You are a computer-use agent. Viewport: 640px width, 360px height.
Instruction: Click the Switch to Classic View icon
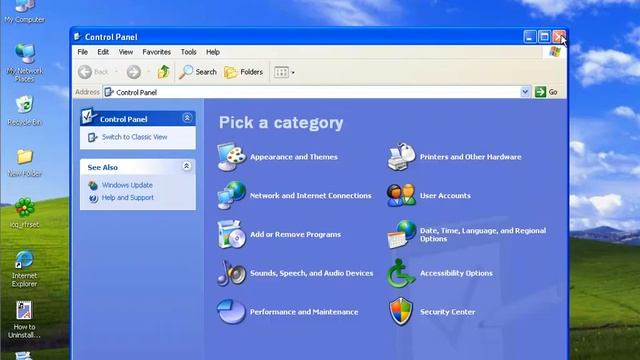93,137
